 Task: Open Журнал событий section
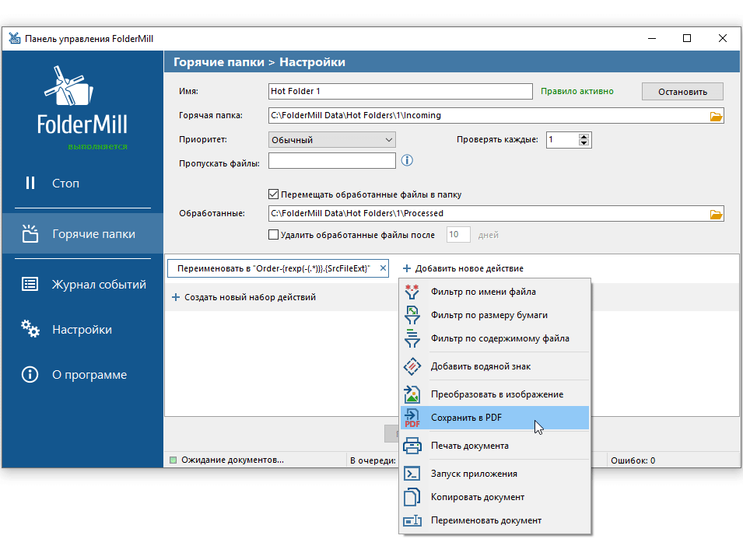(83, 284)
